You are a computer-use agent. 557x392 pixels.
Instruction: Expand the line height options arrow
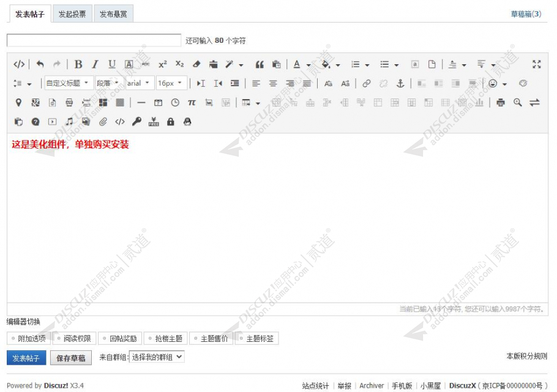[x=29, y=84]
